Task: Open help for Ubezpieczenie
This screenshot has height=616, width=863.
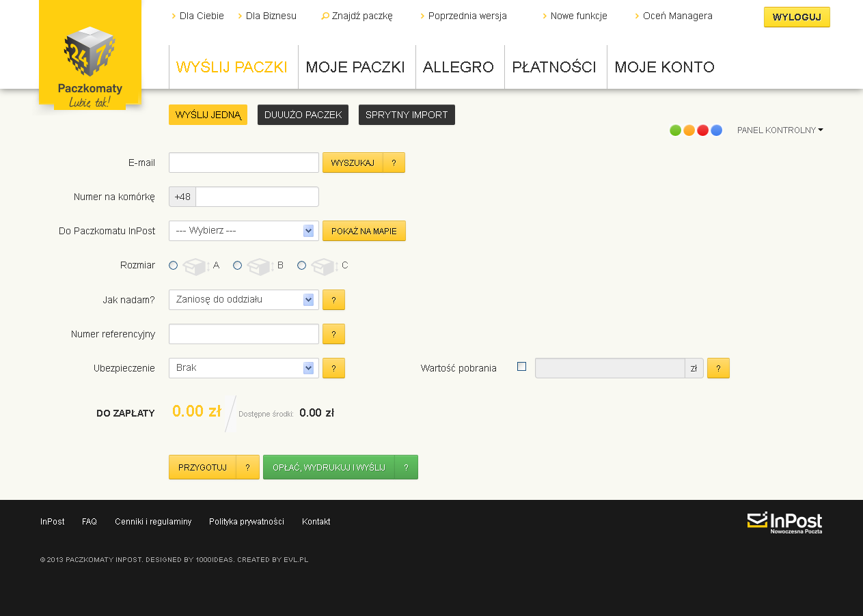Action: [333, 368]
